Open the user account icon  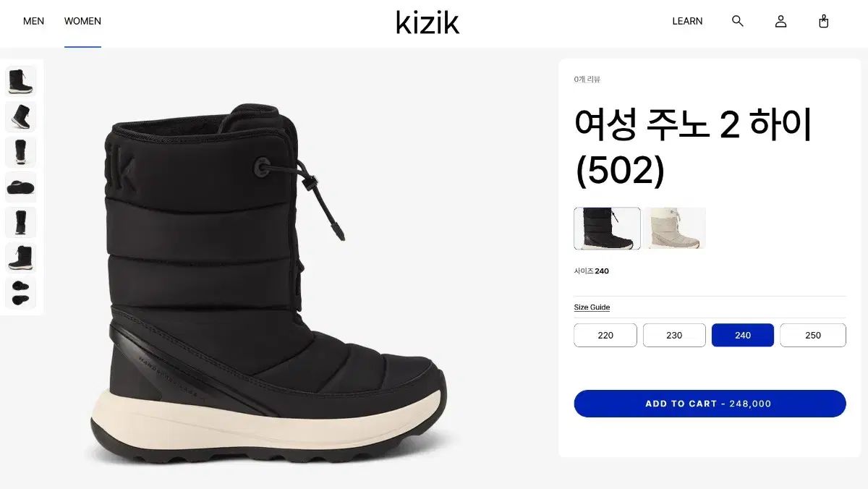point(780,21)
